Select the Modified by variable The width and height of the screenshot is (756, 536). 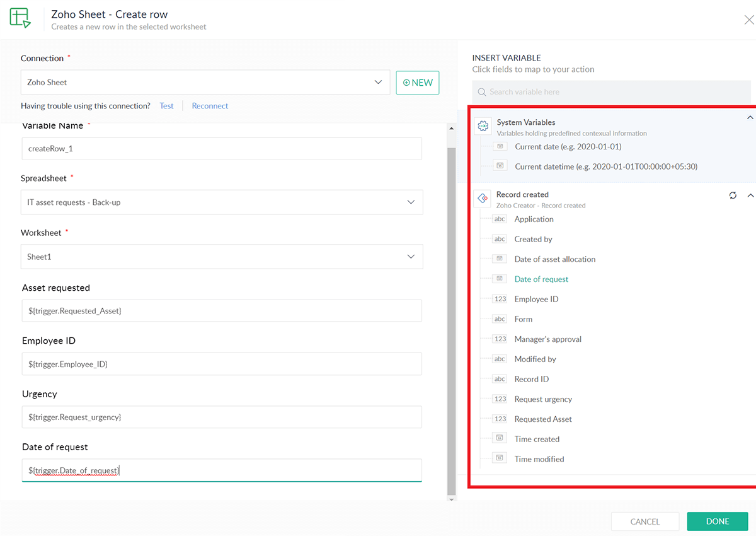point(535,359)
